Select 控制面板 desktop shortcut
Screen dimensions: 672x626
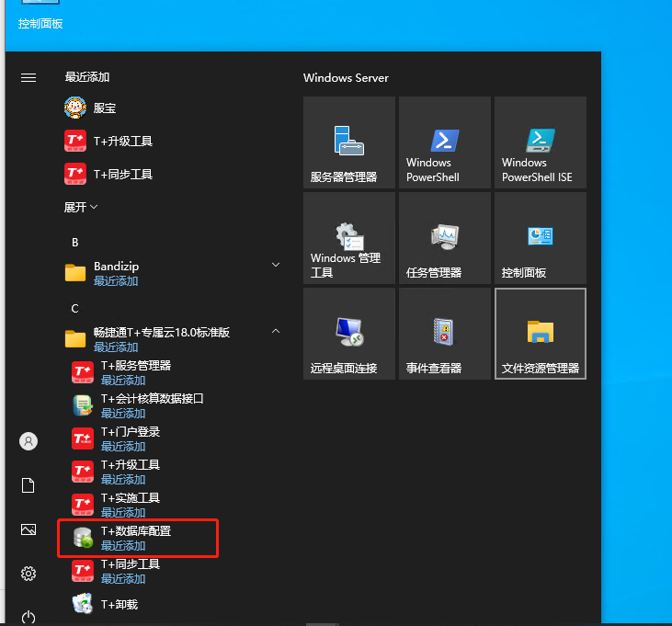tap(40, 15)
